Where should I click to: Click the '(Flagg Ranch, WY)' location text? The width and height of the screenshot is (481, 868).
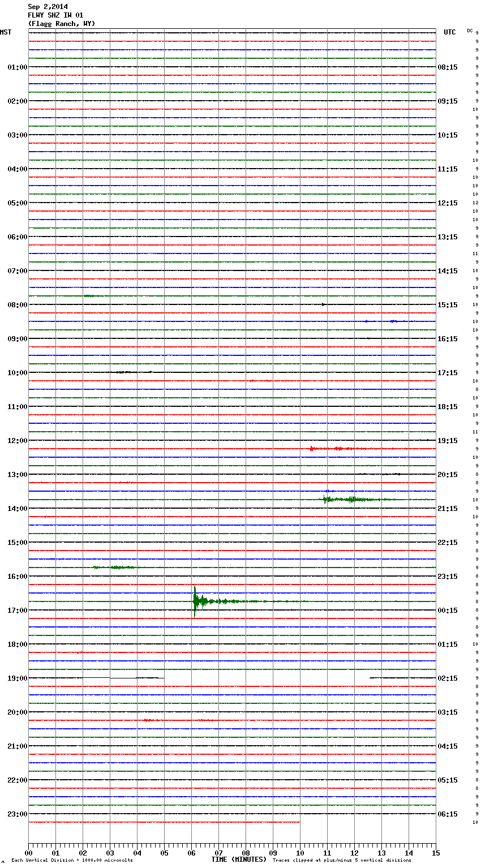(61, 24)
